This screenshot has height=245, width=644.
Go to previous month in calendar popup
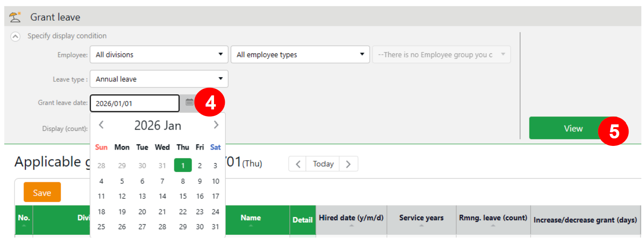[101, 125]
